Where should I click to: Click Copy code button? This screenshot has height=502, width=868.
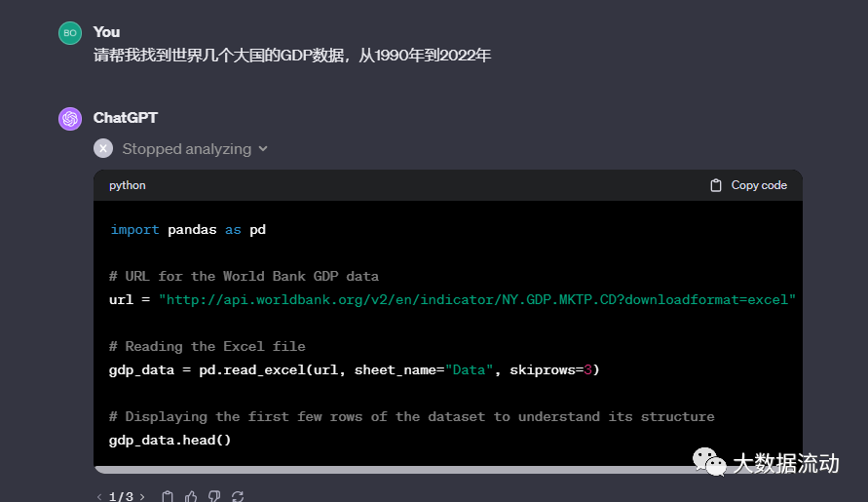pos(748,185)
